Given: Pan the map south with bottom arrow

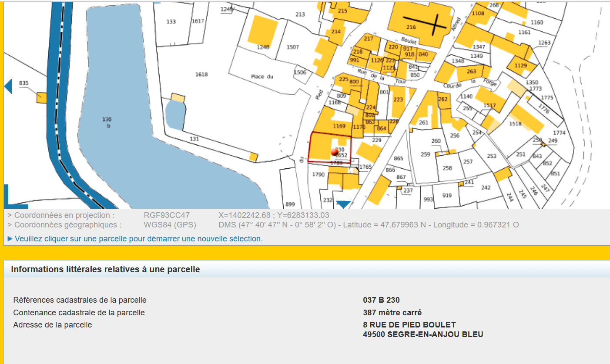Looking at the screenshot, I should 344,204.
